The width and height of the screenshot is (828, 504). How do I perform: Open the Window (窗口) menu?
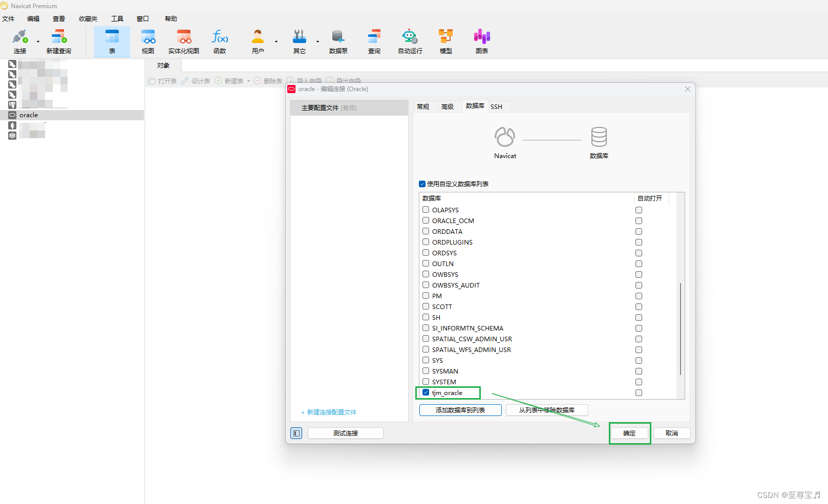(143, 19)
